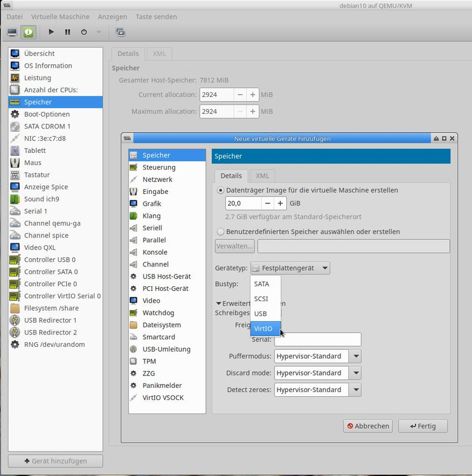
Task: Open Gerätetyp Festplattengerät dropdown
Action: [x=290, y=268]
